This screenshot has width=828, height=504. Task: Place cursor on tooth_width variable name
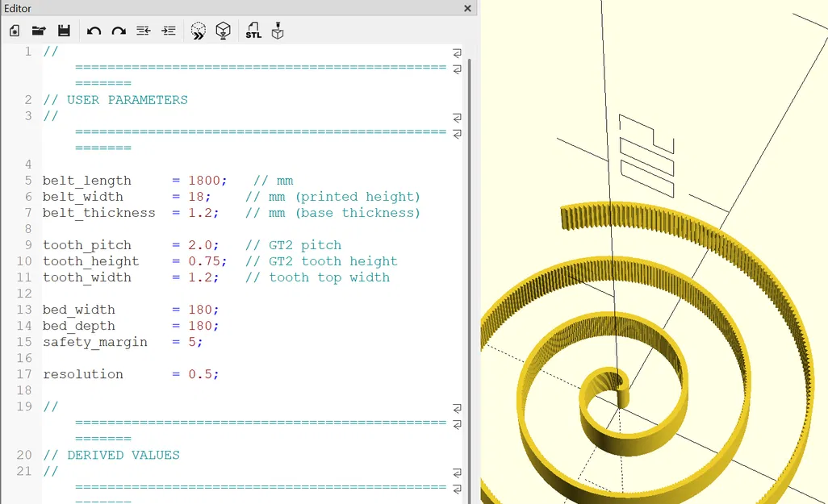coord(87,277)
